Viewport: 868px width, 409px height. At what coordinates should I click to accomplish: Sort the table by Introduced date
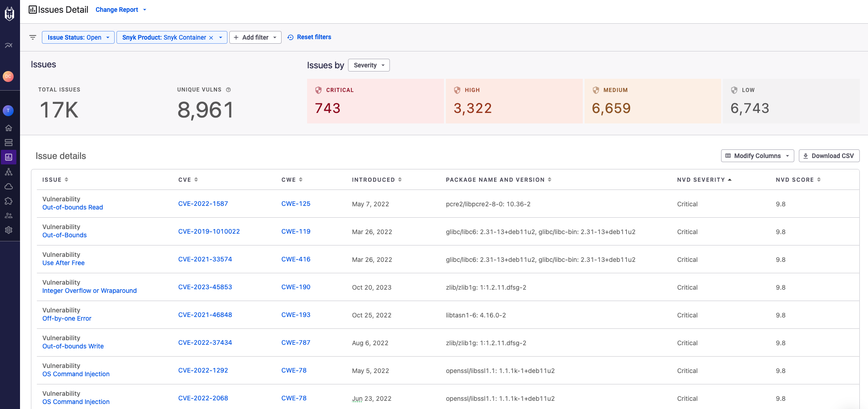(376, 180)
